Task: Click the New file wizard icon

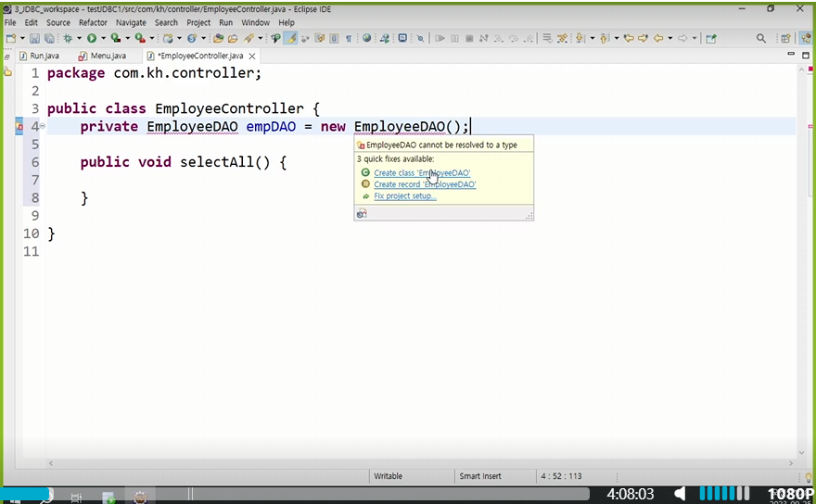Action: coord(10,38)
